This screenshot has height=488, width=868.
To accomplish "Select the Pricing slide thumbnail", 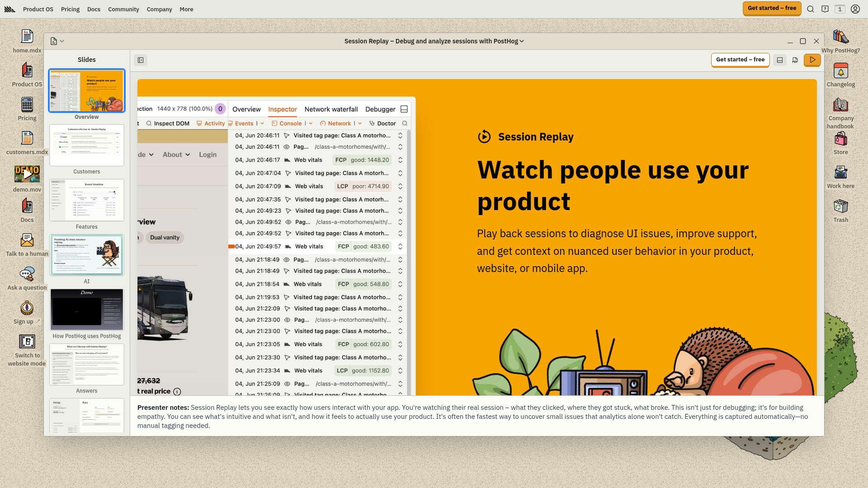I will (87, 415).
